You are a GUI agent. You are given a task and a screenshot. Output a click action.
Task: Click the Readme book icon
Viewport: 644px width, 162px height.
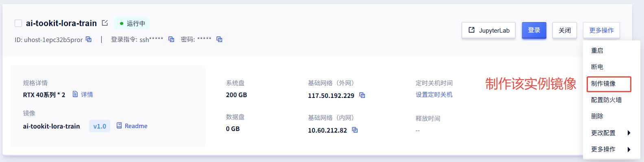pyautogui.click(x=119, y=126)
